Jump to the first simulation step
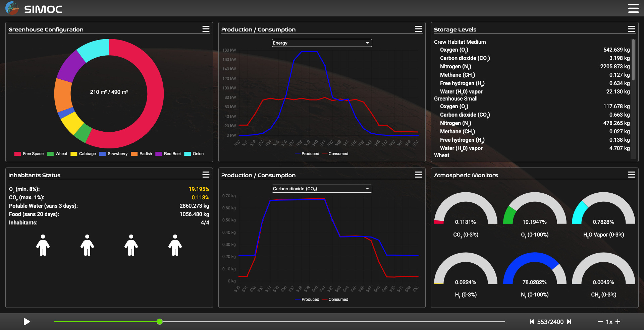644x330 pixels. 532,322
